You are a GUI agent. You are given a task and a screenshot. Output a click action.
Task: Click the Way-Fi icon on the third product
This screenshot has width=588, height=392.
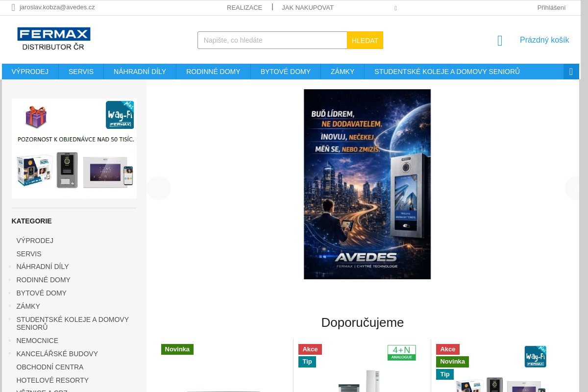[535, 356]
